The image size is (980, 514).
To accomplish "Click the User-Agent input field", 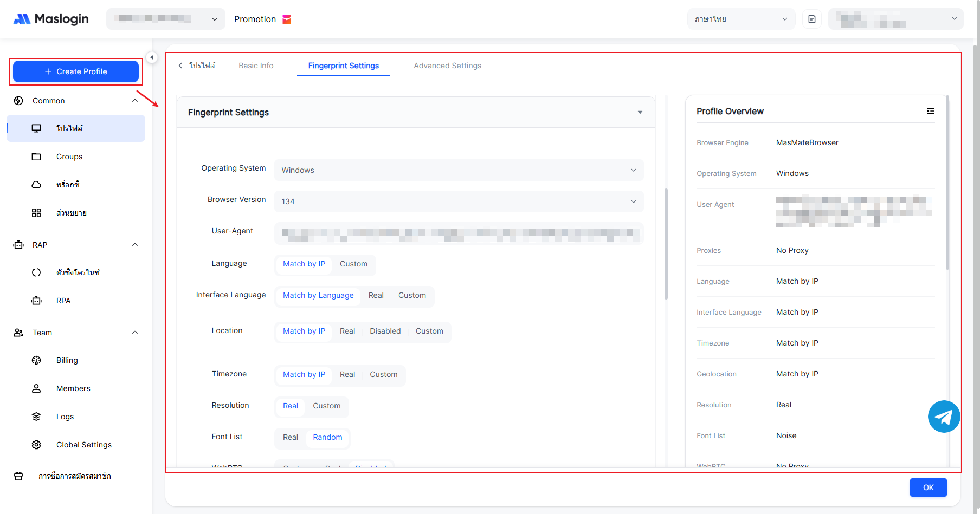I will (459, 233).
